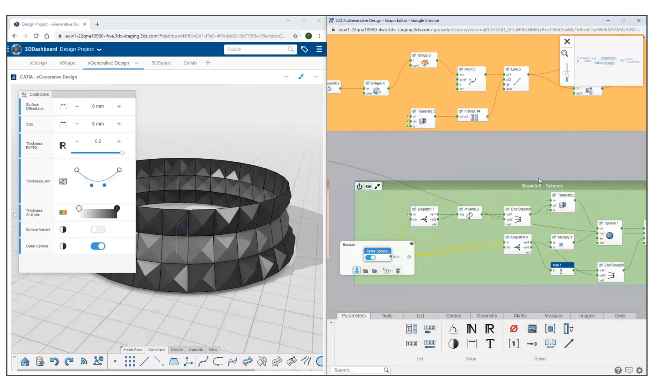Toggle the Outer Sphere switch in Boolean node

[370, 258]
